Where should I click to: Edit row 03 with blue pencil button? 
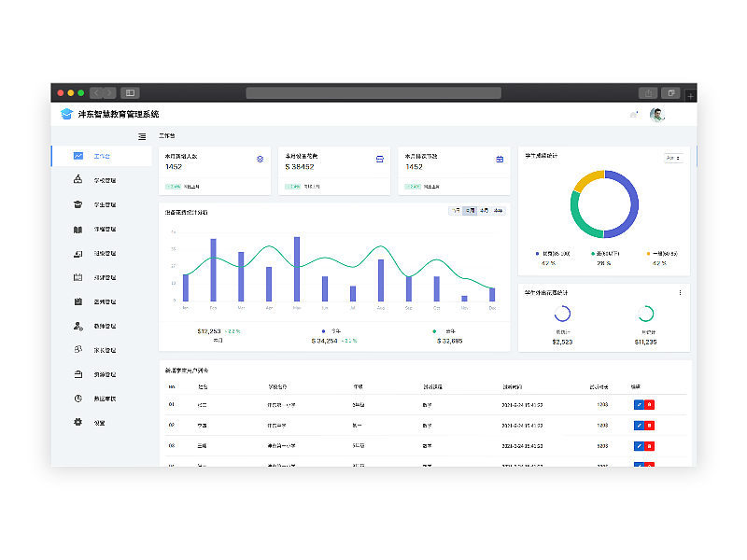point(639,446)
